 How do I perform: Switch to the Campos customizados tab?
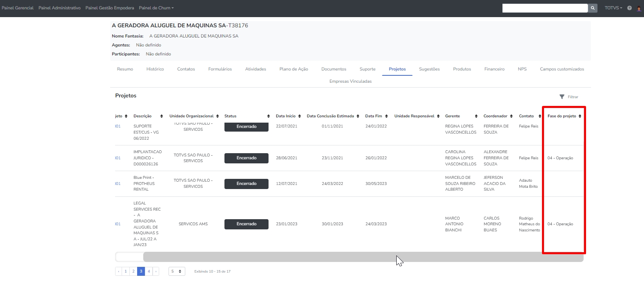coord(562,69)
